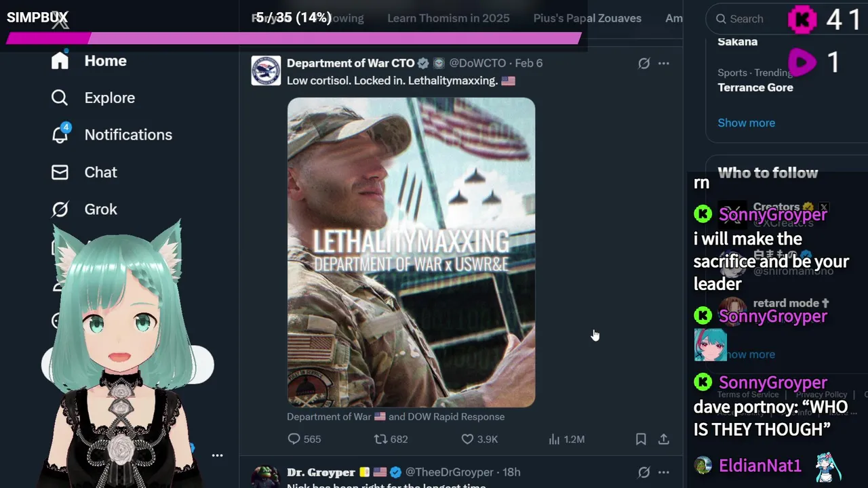Image resolution: width=868 pixels, height=488 pixels.
Task: Open Grok from sidebar
Action: 84,209
